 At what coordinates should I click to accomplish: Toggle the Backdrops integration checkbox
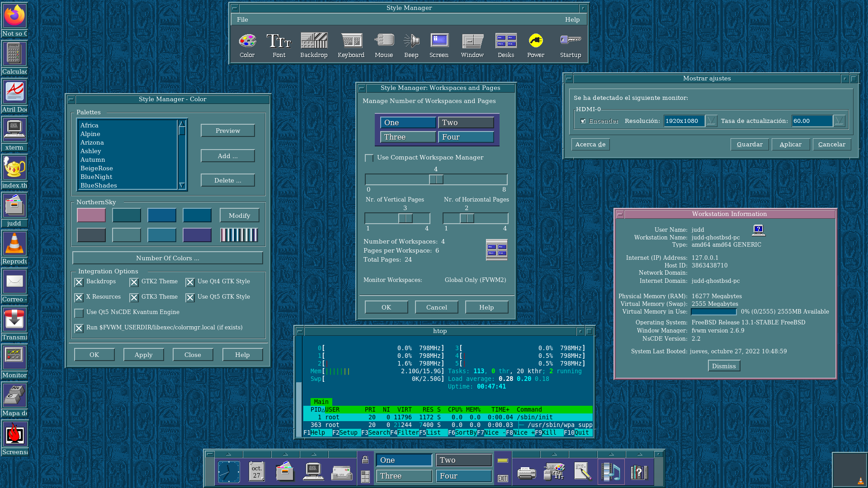click(x=79, y=282)
